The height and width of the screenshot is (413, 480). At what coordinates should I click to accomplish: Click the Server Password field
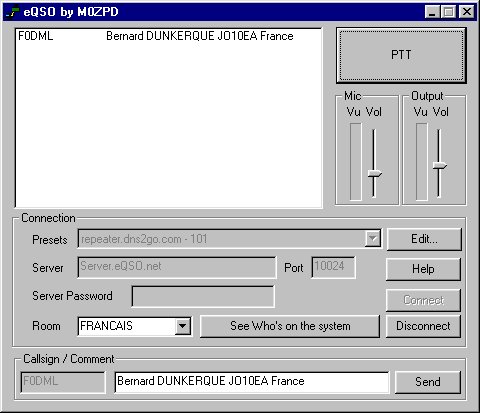pyautogui.click(x=203, y=296)
